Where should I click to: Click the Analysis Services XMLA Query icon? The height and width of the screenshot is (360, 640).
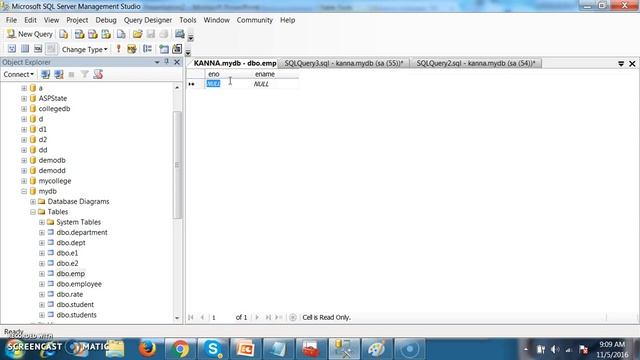pyautogui.click(x=106, y=34)
